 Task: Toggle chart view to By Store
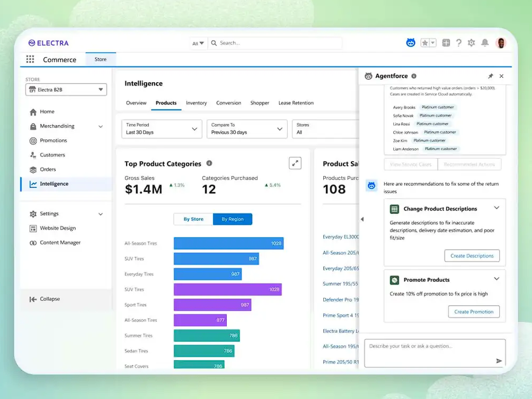coord(193,219)
